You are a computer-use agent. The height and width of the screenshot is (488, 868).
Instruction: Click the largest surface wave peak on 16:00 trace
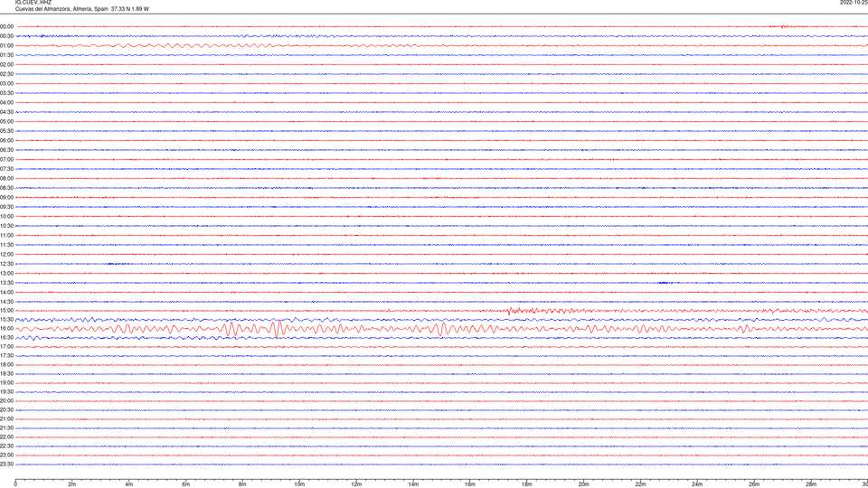pos(278,329)
